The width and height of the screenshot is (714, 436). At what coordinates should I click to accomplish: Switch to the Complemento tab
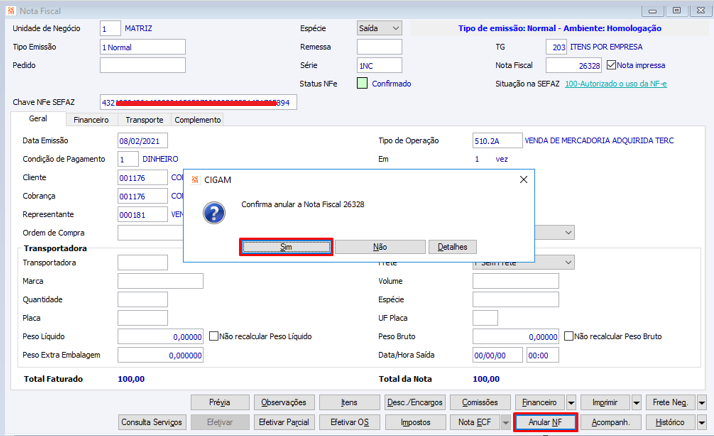click(x=198, y=120)
